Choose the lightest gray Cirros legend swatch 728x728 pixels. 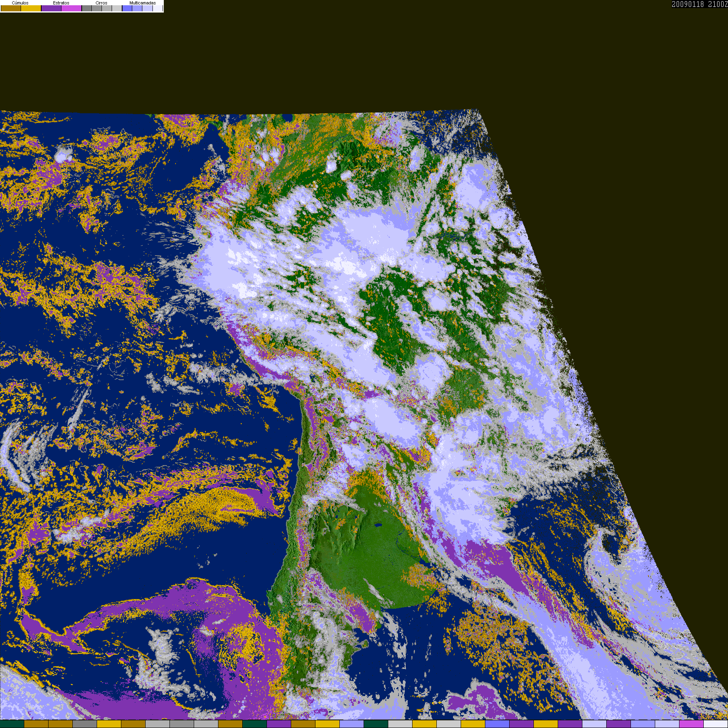[117, 8]
